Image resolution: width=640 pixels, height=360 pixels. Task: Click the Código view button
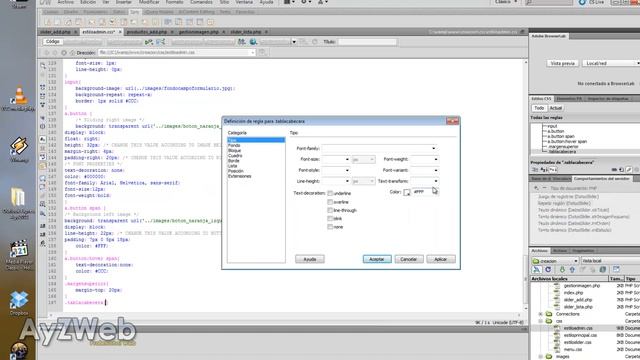pyautogui.click(x=53, y=42)
